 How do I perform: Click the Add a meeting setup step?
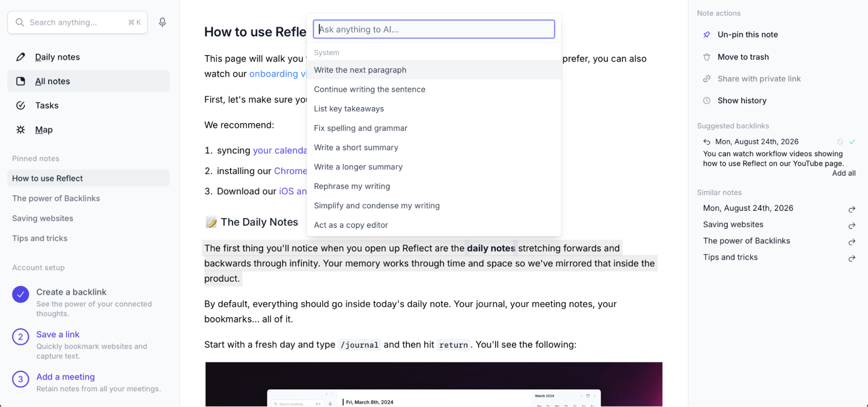tap(66, 377)
